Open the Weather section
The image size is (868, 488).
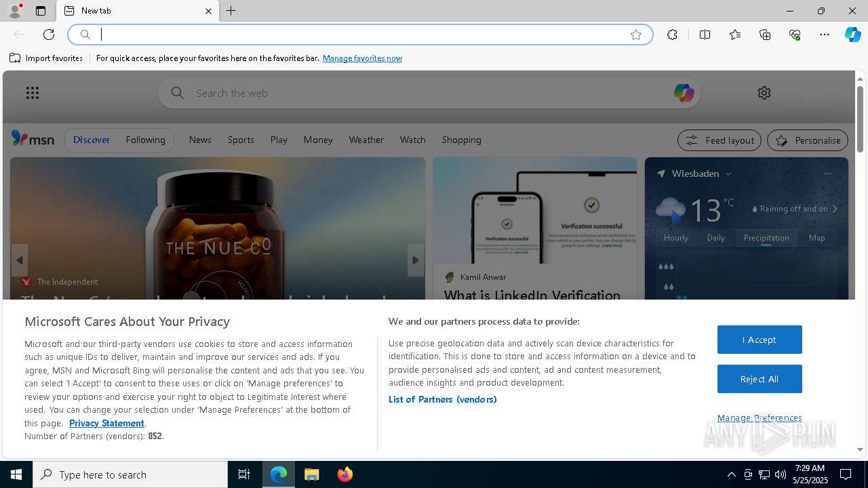(366, 140)
